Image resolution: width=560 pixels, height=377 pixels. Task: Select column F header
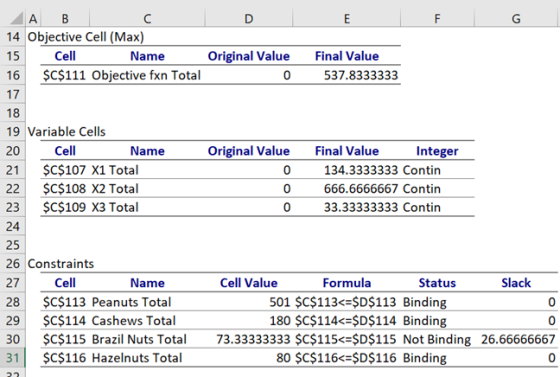[437, 18]
